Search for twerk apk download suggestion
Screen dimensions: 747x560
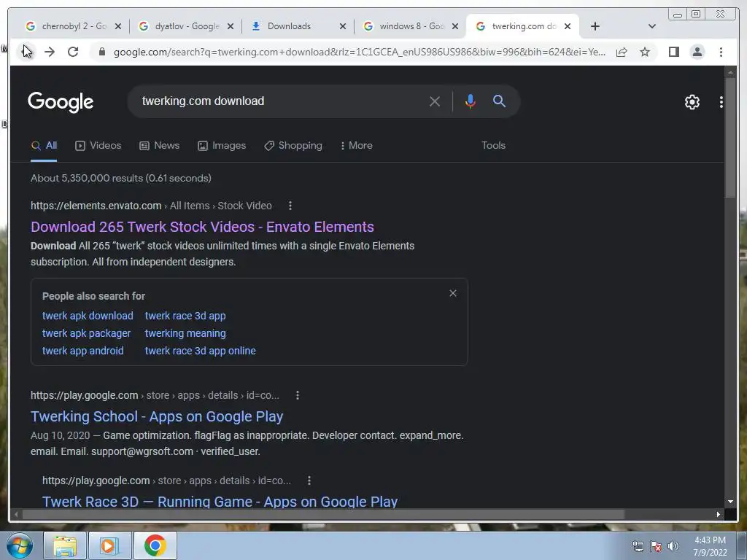88,316
